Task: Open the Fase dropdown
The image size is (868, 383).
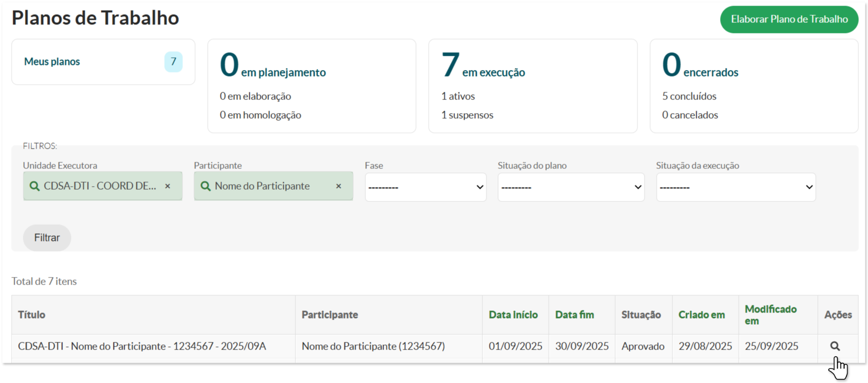Action: (425, 187)
